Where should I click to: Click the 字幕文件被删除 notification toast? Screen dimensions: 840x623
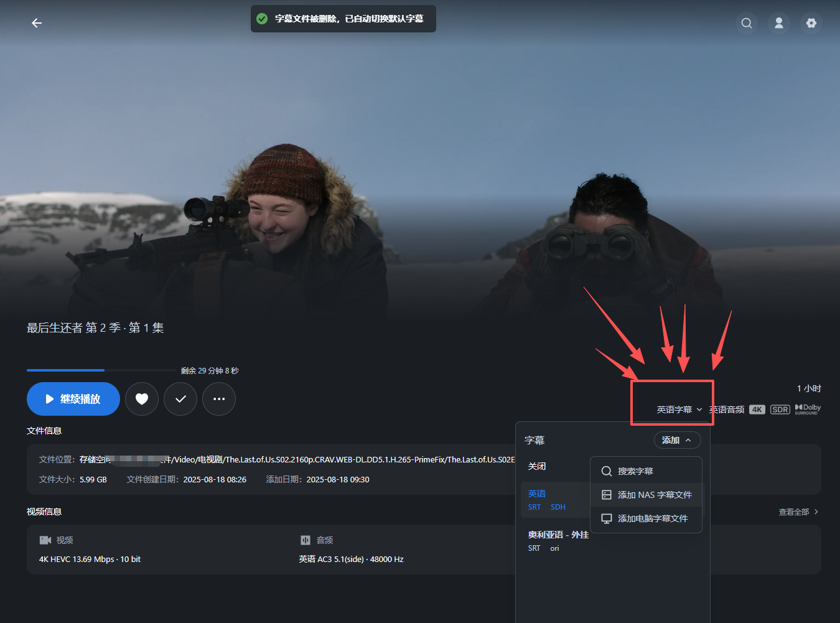pos(343,19)
